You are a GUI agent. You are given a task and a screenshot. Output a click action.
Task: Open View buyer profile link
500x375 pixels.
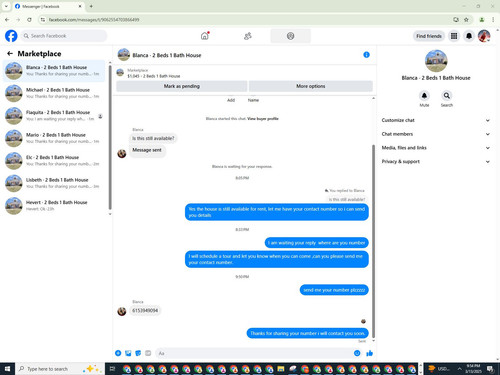click(x=263, y=119)
